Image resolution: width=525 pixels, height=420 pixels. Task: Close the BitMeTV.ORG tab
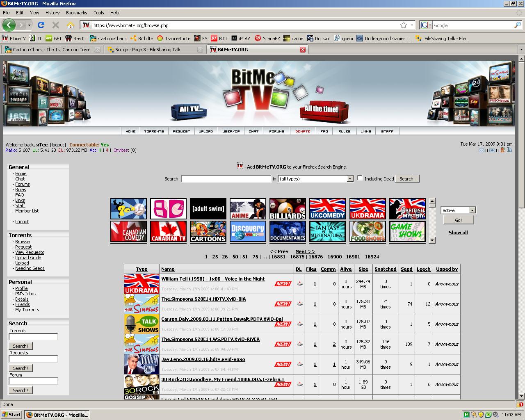[303, 50]
